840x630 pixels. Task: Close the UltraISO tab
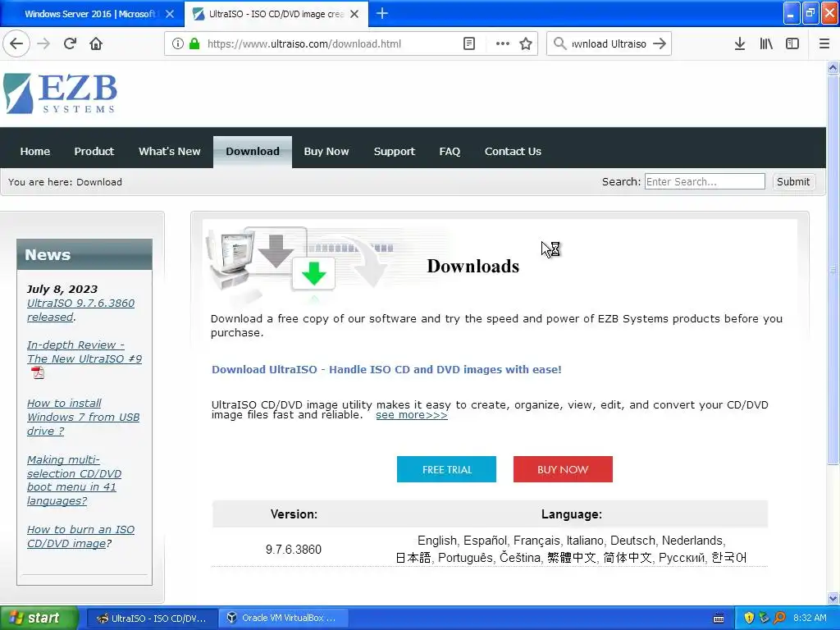tap(354, 14)
